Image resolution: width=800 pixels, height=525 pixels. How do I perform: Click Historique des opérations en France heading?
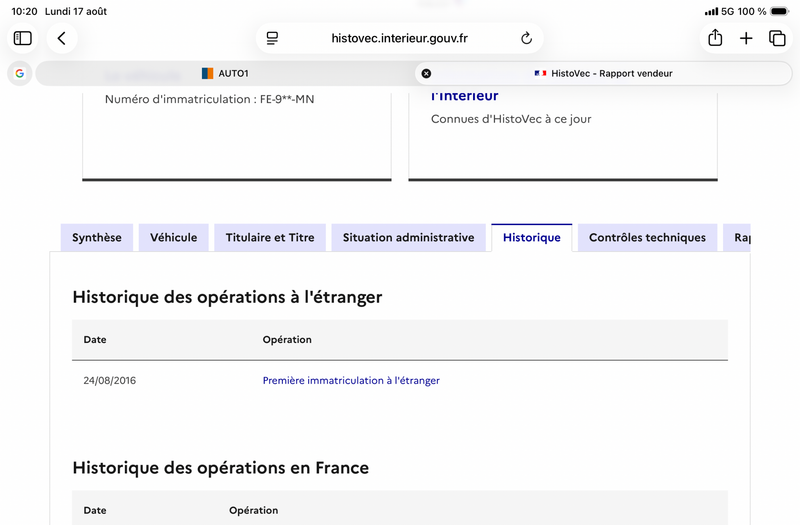pyautogui.click(x=220, y=468)
